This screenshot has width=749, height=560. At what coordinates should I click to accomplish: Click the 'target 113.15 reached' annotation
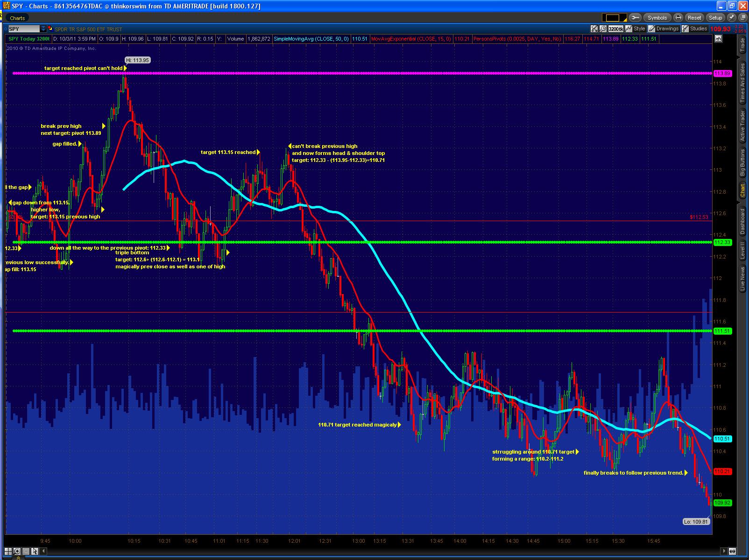(x=228, y=152)
